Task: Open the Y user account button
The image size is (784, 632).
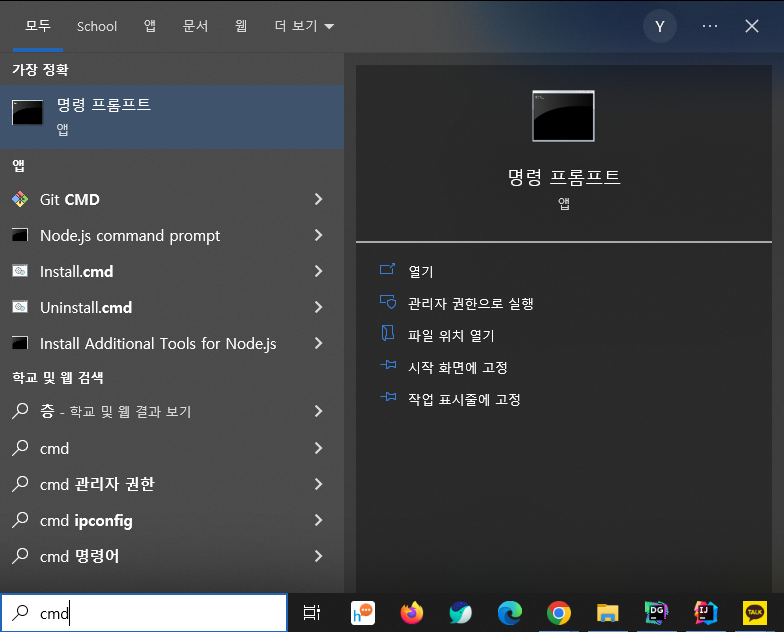Action: pos(660,26)
